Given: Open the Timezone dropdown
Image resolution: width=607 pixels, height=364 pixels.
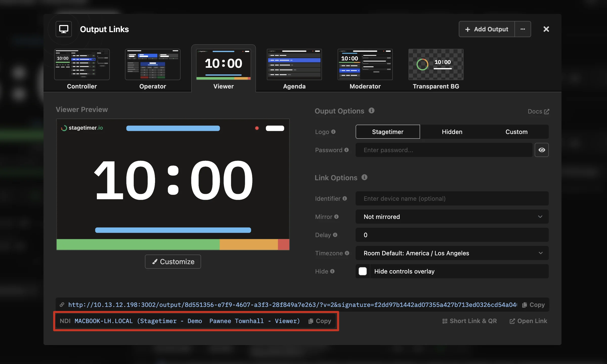Looking at the screenshot, I should [x=452, y=253].
